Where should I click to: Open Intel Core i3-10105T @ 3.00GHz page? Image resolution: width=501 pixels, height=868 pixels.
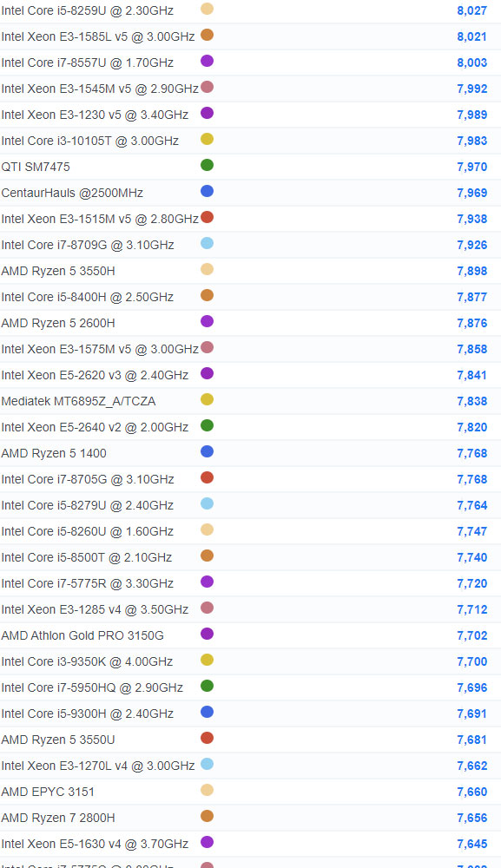(x=89, y=141)
